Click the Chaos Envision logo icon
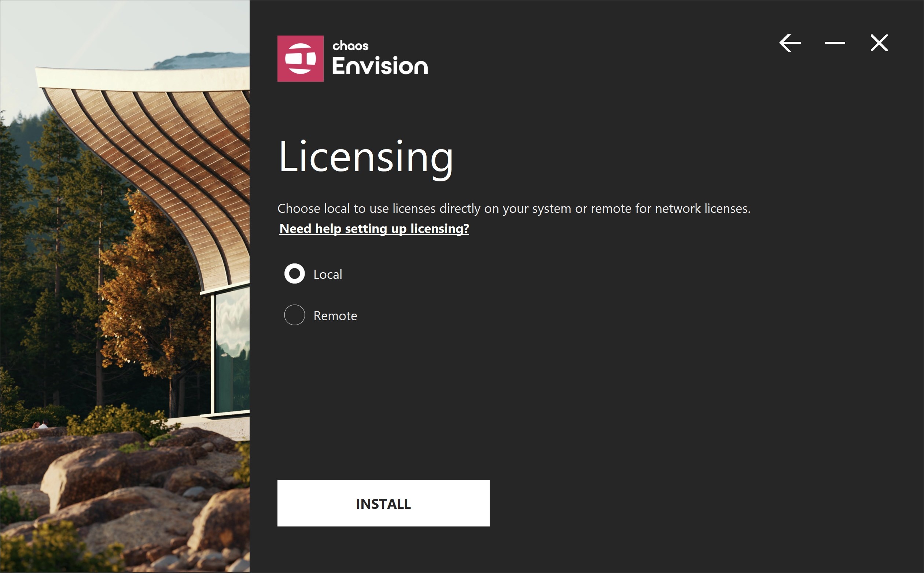 pos(300,59)
